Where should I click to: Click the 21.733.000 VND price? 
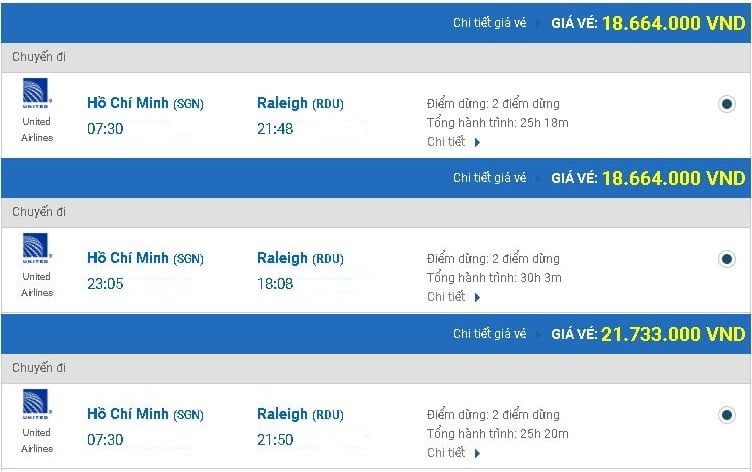tap(673, 334)
